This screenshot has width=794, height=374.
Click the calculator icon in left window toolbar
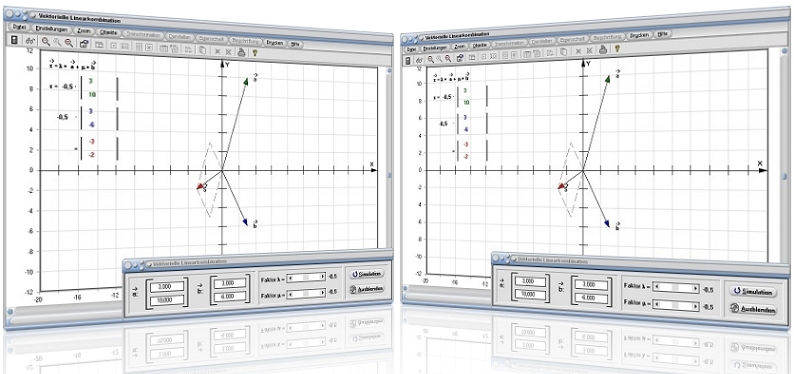pyautogui.click(x=14, y=40)
